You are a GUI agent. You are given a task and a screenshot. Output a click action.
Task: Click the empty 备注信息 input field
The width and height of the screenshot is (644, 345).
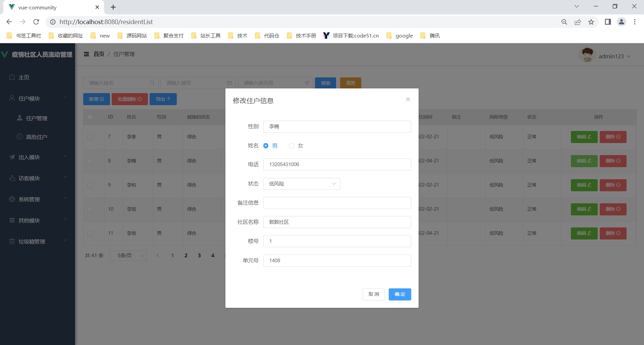[x=337, y=203]
